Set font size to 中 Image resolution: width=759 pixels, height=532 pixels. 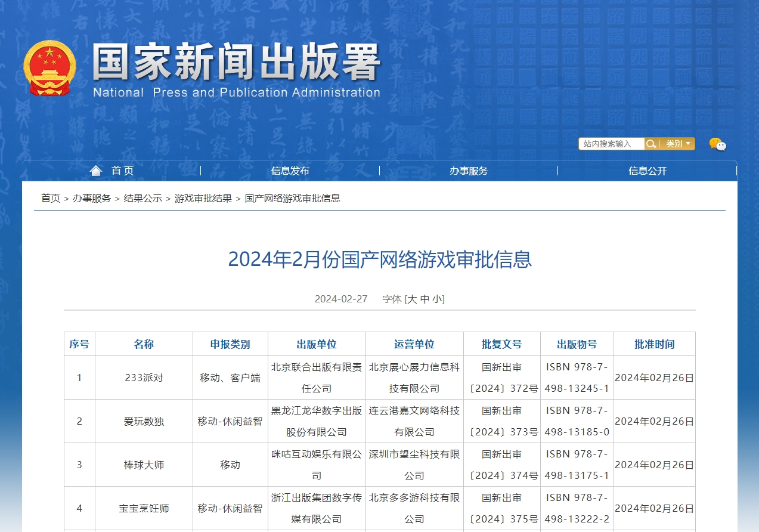click(425, 299)
